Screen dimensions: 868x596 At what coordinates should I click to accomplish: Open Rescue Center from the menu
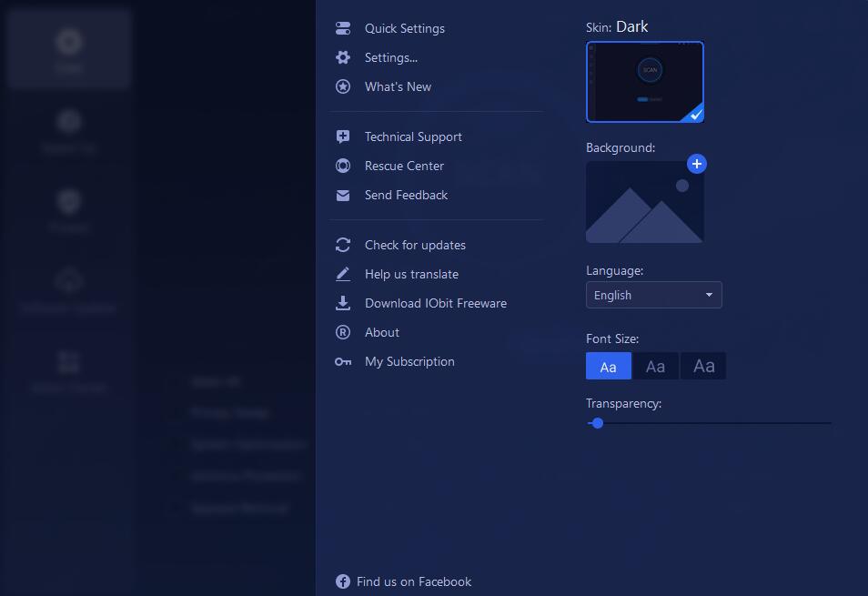[404, 166]
